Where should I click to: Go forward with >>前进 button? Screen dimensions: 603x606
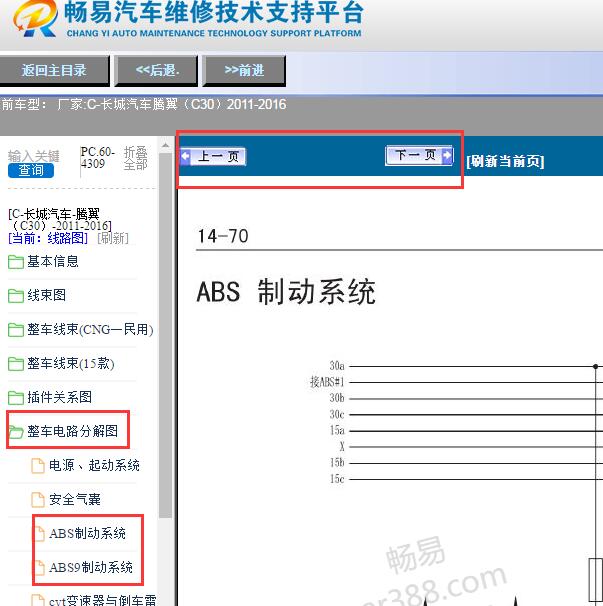pyautogui.click(x=244, y=70)
